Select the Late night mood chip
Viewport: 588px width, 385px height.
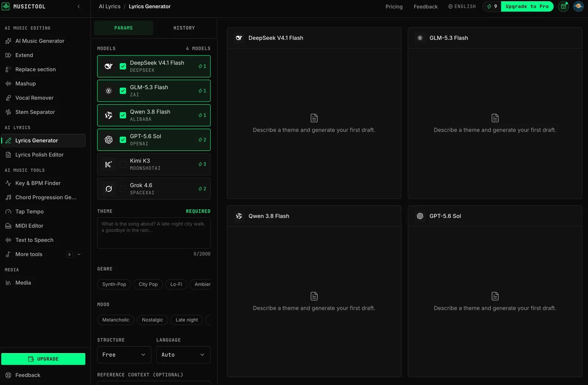point(187,320)
